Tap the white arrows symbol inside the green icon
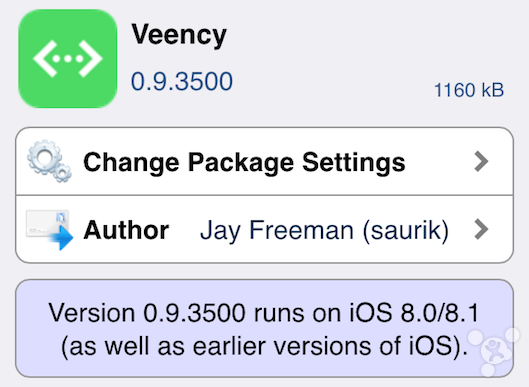This screenshot has height=387, width=529. [x=68, y=59]
